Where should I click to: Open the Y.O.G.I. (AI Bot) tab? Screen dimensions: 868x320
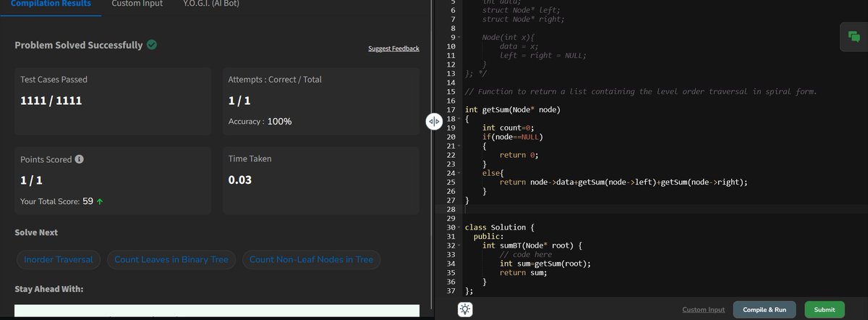pos(212,4)
